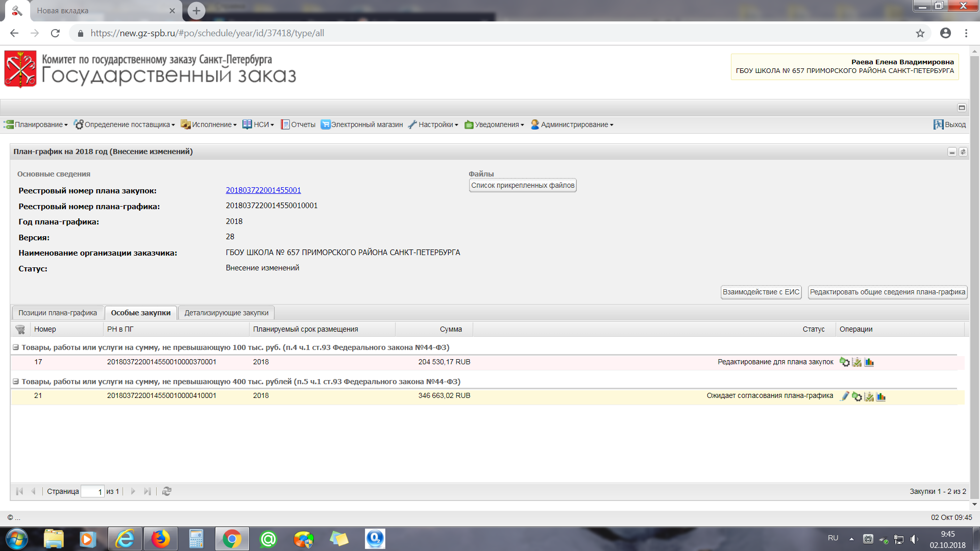The width and height of the screenshot is (980, 551).
Task: Click the Взаимодействие с ЕИС button
Action: coord(761,292)
